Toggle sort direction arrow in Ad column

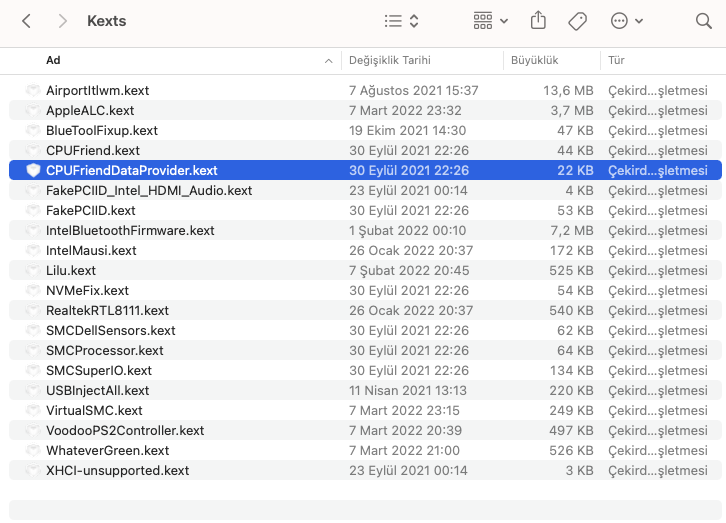[329, 61]
